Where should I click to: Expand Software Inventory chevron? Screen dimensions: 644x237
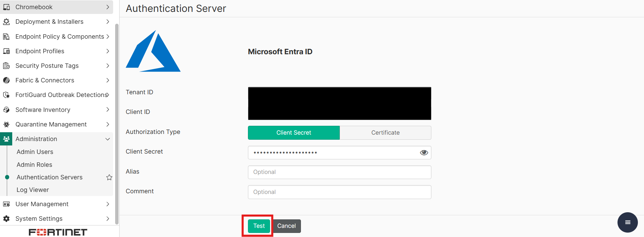pyautogui.click(x=108, y=110)
